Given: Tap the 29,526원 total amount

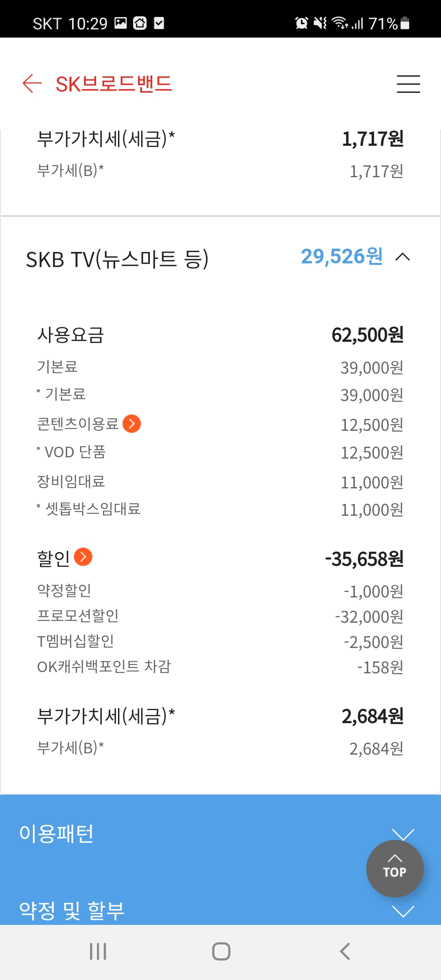Looking at the screenshot, I should [x=342, y=257].
